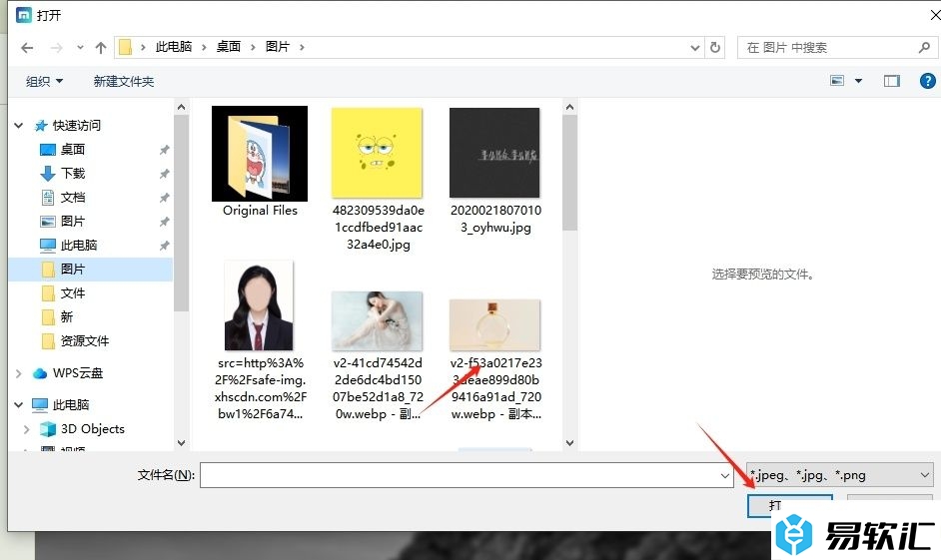941x560 pixels.
Task: Click the file list scrollbar down arrow
Action: coord(569,443)
